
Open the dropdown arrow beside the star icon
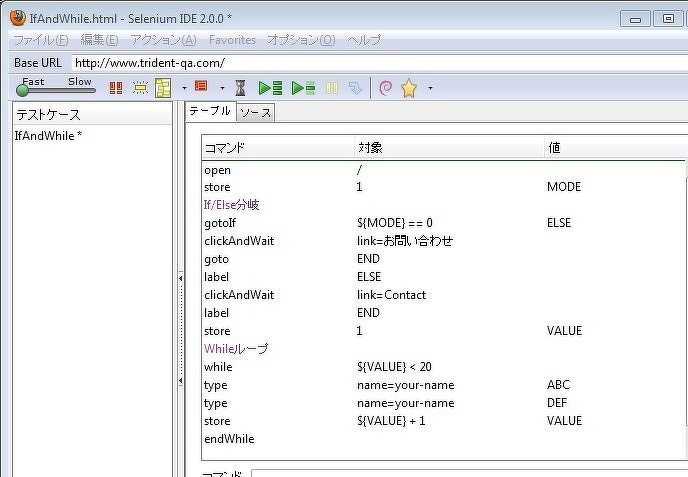430,88
